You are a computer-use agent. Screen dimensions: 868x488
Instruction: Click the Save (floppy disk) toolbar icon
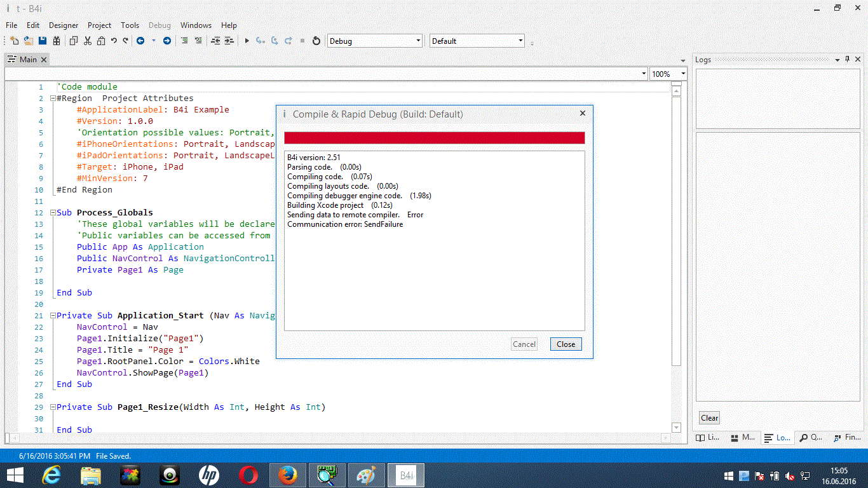[x=43, y=41]
